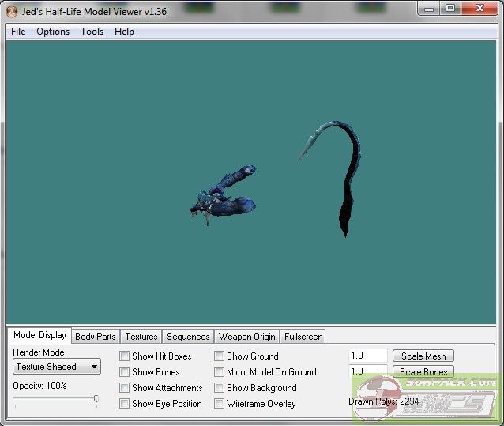
Task: Expand the Render Mode dropdown
Action: [x=57, y=367]
